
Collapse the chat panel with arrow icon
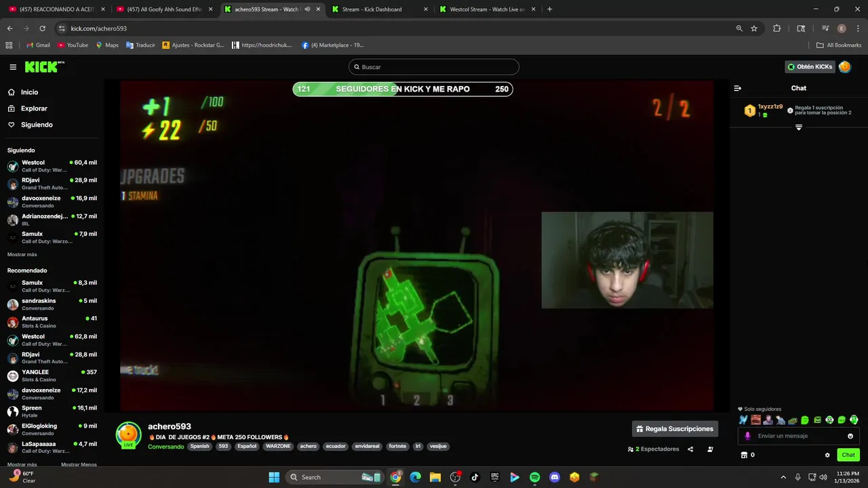click(x=738, y=88)
